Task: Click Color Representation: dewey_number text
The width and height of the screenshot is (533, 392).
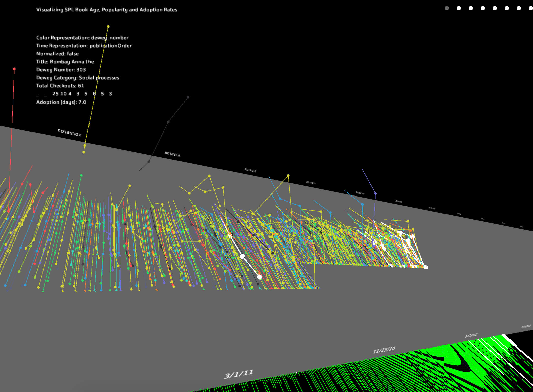Action: (82, 38)
